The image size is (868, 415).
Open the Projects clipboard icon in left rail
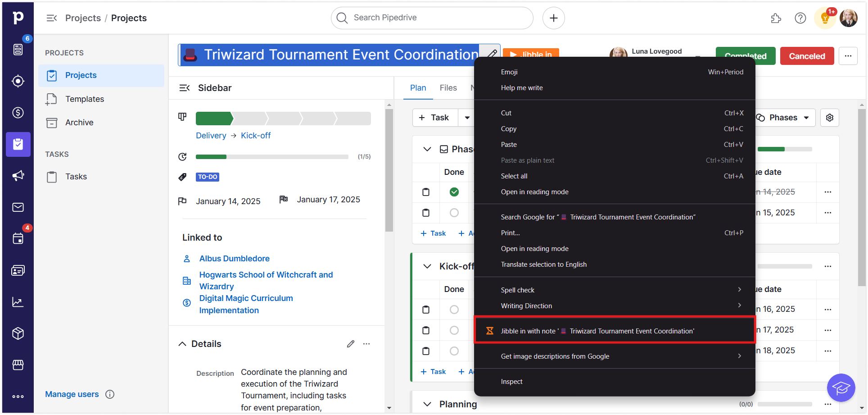18,144
